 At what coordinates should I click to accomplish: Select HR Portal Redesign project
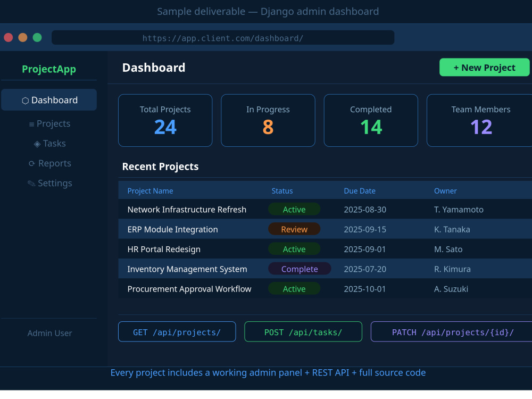tap(164, 250)
